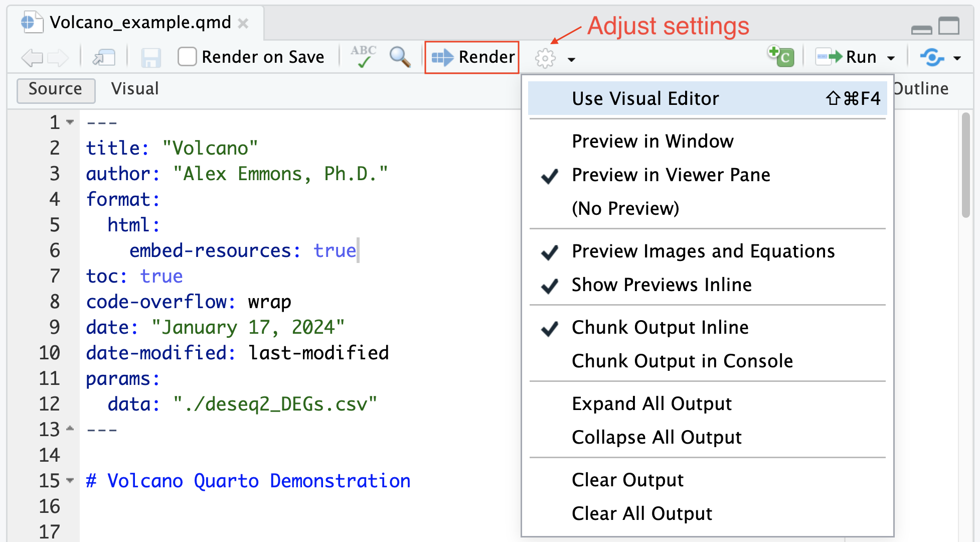Click the show in new window icon
This screenshot has height=542, width=980.
(104, 58)
